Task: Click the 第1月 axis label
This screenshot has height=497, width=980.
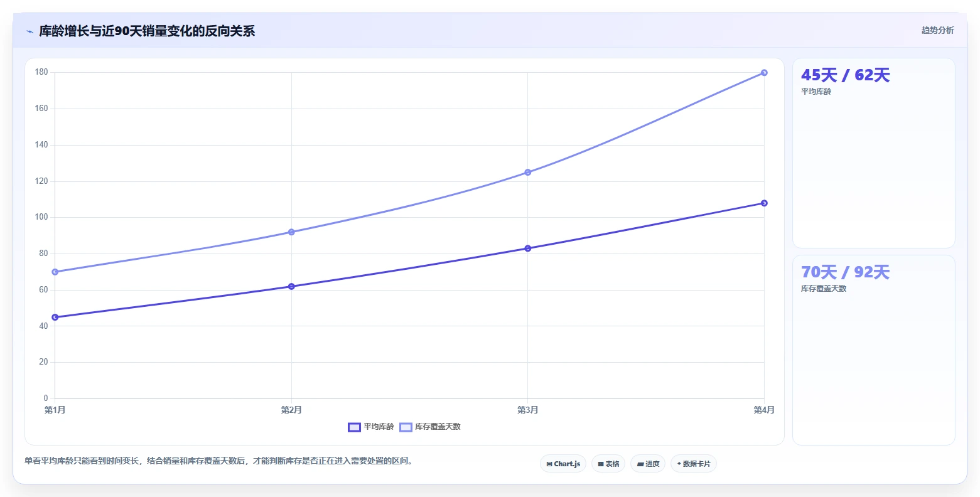Action: pos(55,410)
